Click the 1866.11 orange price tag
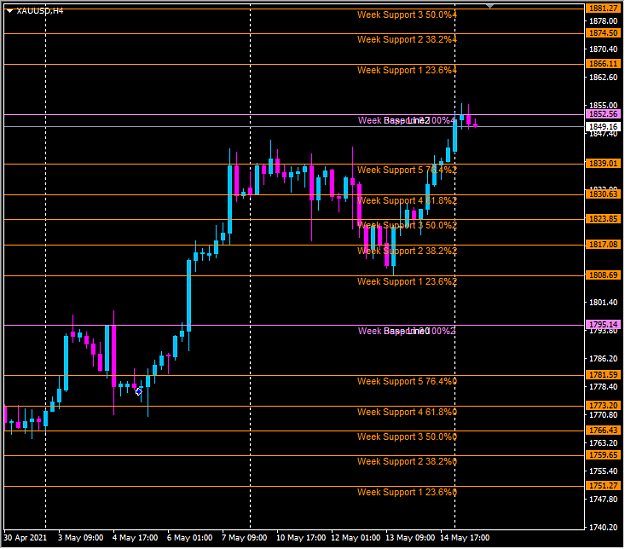 click(x=603, y=64)
